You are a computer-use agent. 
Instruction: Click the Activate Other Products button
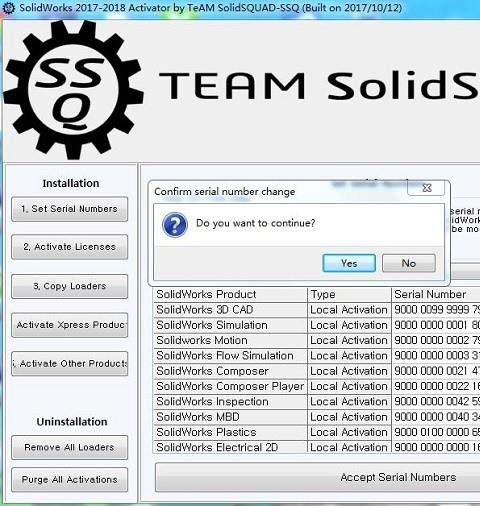coord(69,364)
